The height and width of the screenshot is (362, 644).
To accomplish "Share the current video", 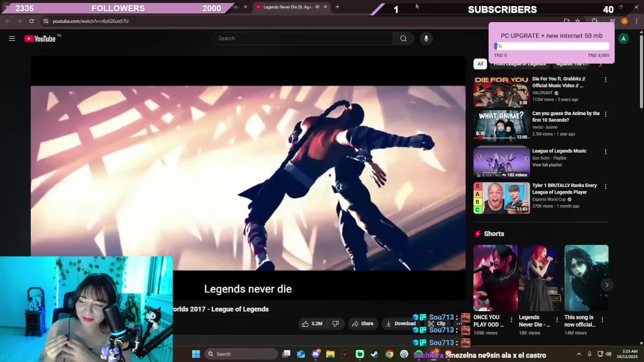I will (x=362, y=324).
